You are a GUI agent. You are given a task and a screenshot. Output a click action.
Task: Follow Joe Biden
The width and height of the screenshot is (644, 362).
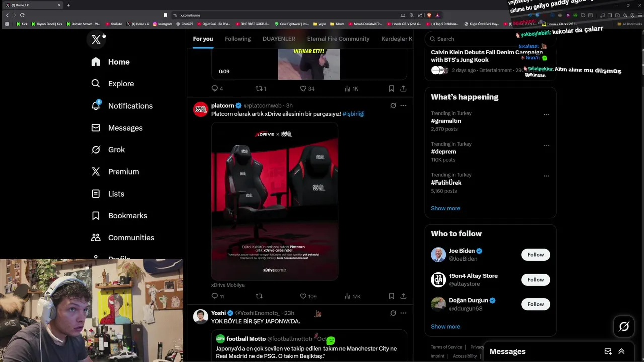point(535,255)
